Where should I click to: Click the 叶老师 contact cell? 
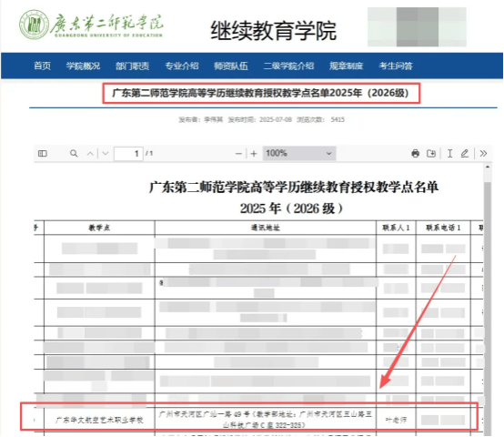(x=396, y=420)
